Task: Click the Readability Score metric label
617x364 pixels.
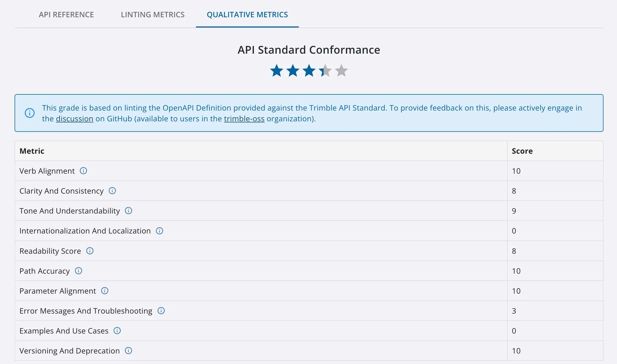Action: [50, 251]
